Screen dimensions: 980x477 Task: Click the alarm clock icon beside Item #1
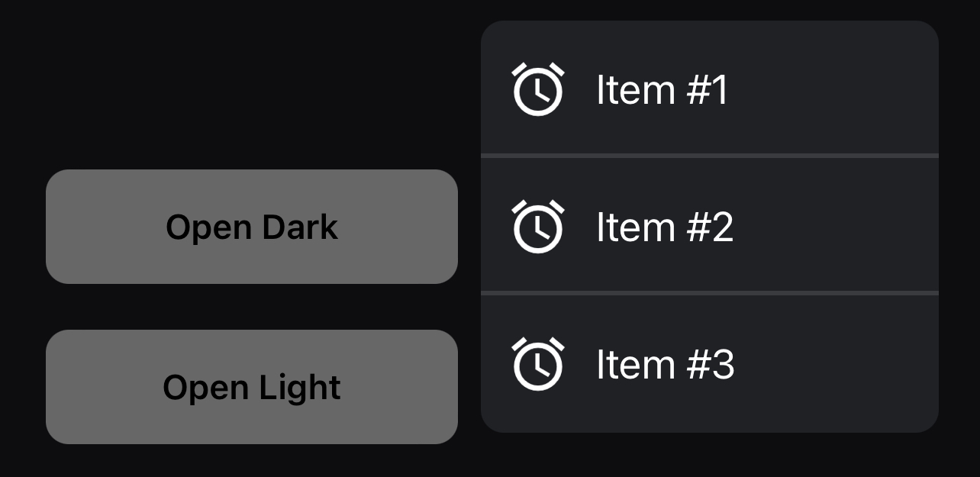click(x=538, y=90)
